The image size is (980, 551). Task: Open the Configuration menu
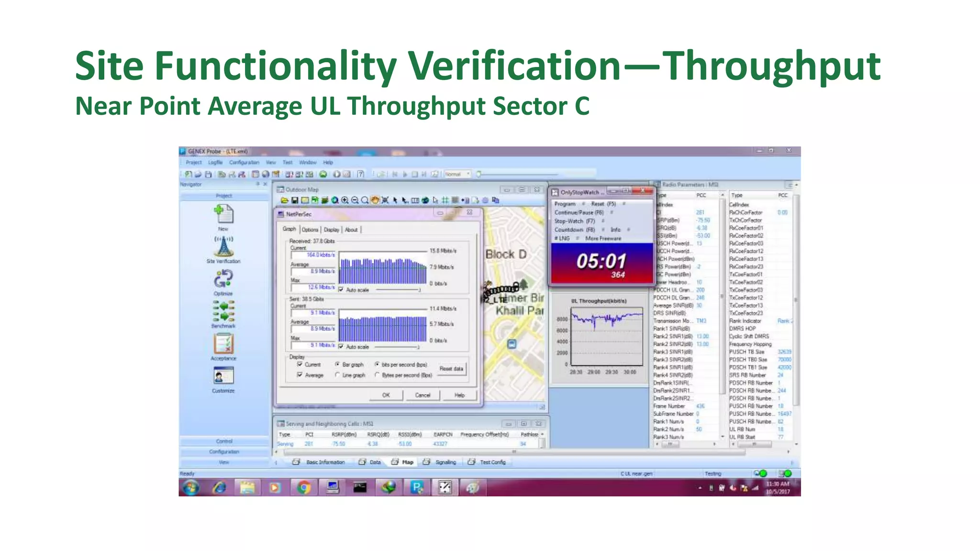click(244, 163)
